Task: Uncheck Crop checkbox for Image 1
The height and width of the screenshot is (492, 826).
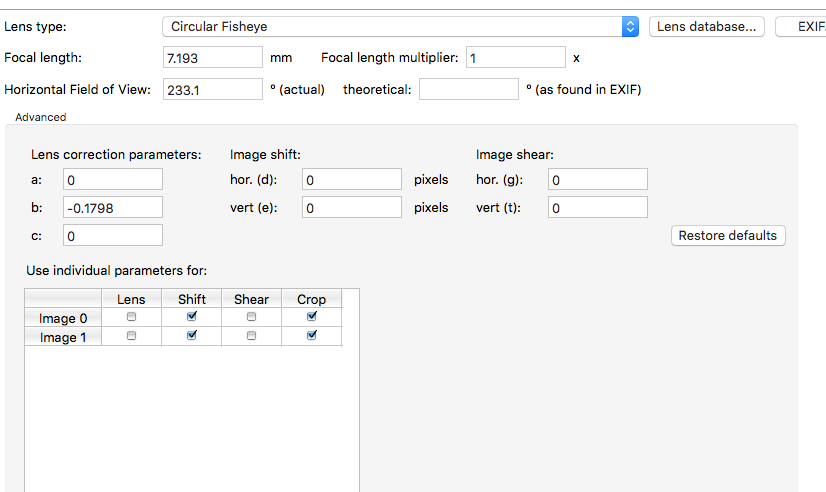Action: pyautogui.click(x=312, y=336)
